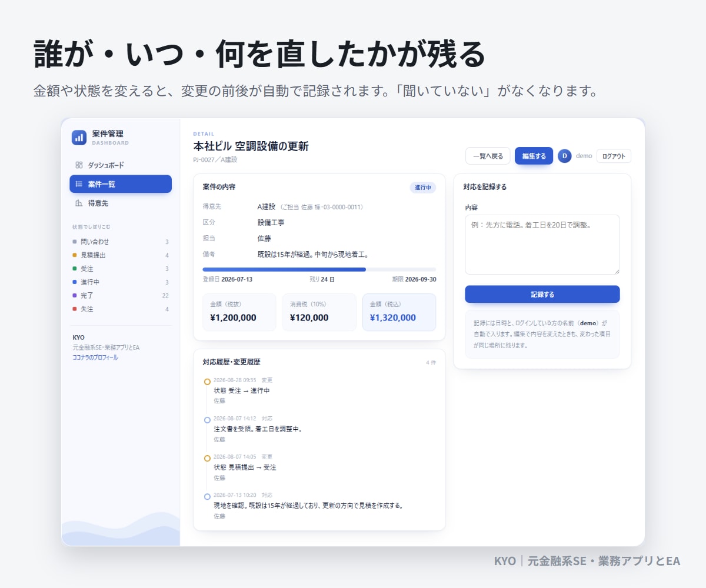Filter by 進行中 status in sidebar
The height and width of the screenshot is (588, 706).
[x=121, y=282]
